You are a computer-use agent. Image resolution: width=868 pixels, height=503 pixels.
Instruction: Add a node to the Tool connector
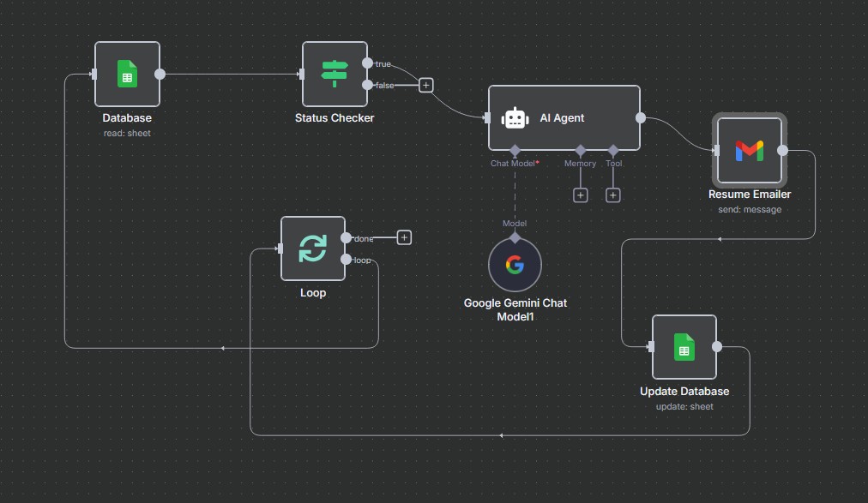[613, 195]
